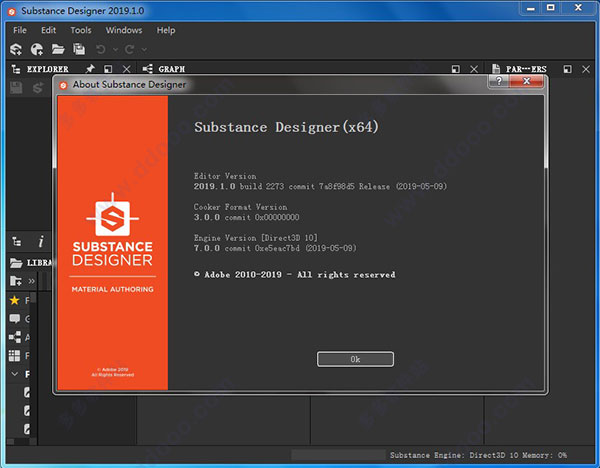Image resolution: width=600 pixels, height=468 pixels.
Task: Open the Windows menu
Action: pyautogui.click(x=124, y=30)
